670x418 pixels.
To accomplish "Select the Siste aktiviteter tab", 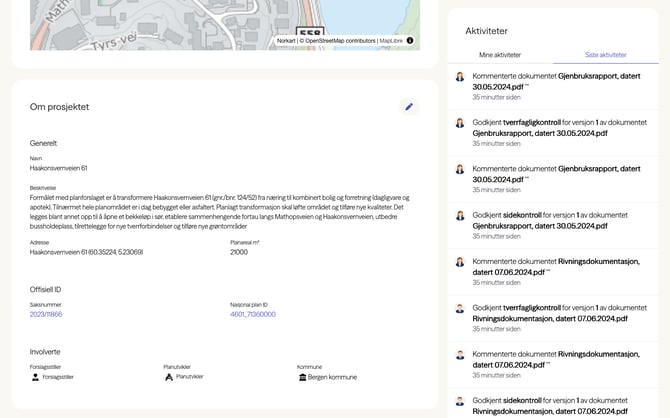I will pyautogui.click(x=606, y=55).
